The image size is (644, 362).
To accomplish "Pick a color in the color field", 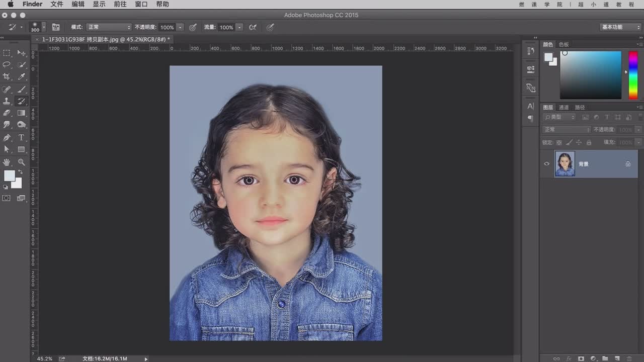I will point(591,75).
